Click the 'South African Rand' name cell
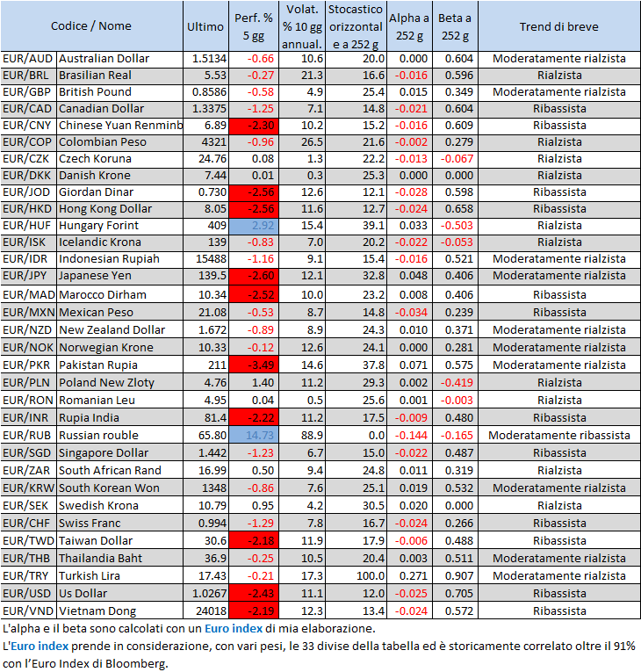 [120, 471]
